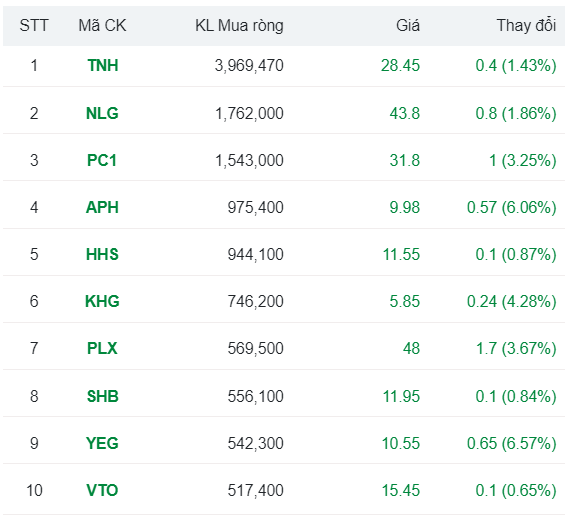
Task: Click the STT column header
Action: 34,26
